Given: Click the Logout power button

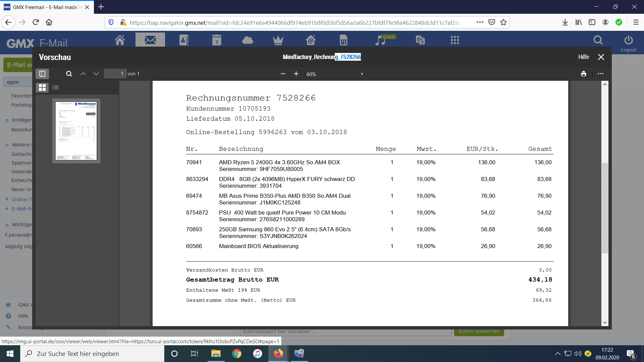Looking at the screenshot, I should pos(628,43).
